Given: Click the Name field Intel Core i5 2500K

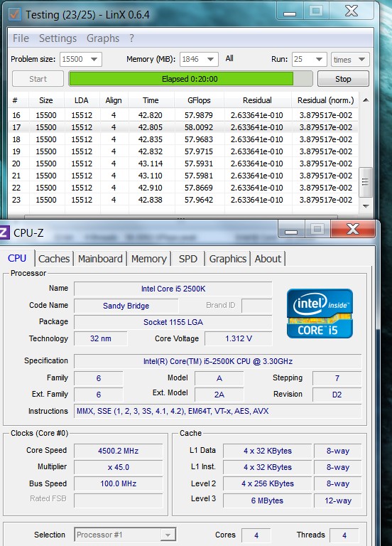Looking at the screenshot, I should tap(173, 289).
